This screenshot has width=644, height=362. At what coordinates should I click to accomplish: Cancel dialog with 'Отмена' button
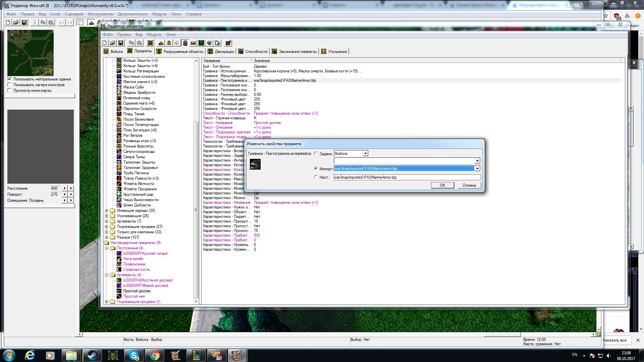[469, 185]
